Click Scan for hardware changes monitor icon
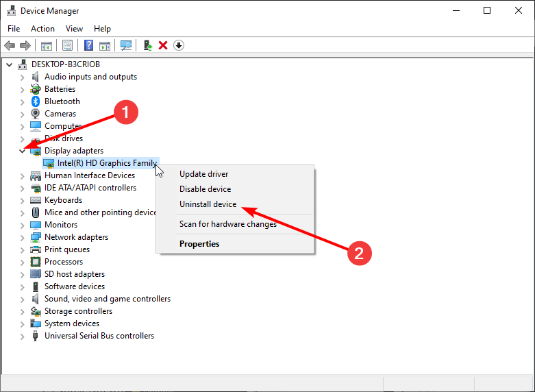The image size is (535, 392). 126,45
